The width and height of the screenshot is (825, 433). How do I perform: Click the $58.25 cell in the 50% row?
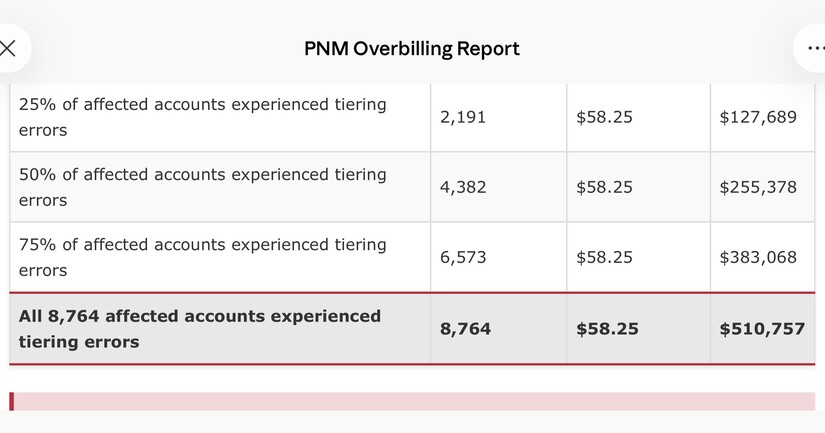point(604,187)
